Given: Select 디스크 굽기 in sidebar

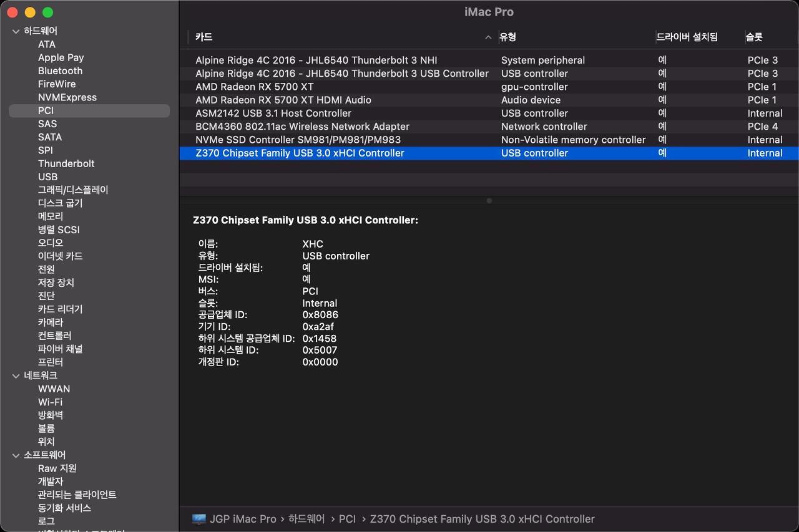Looking at the screenshot, I should pos(60,203).
